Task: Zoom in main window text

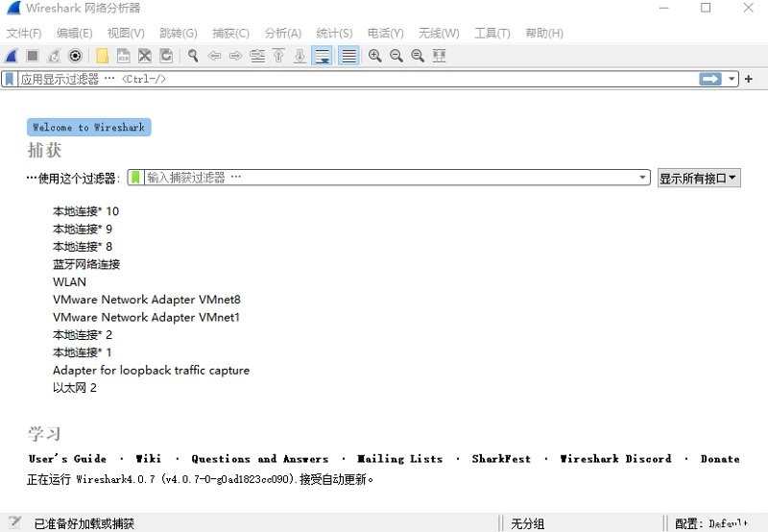Action: coord(375,56)
